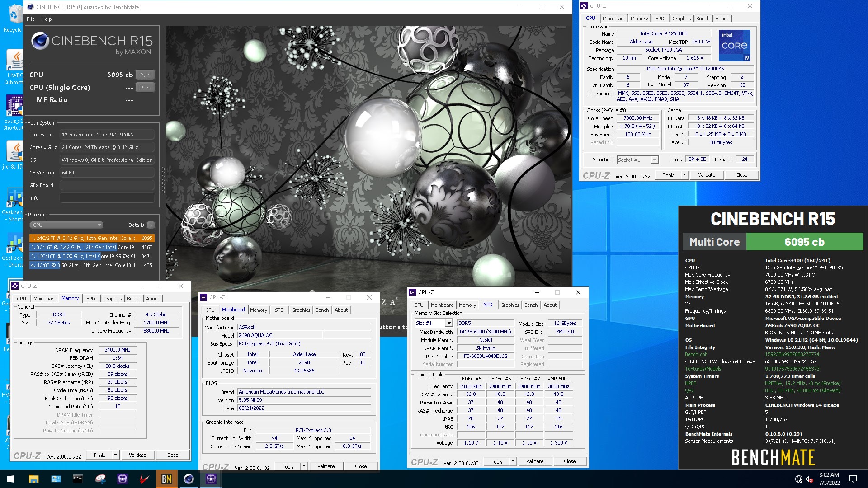This screenshot has width=868, height=488.
Task: Click the CPU-Z SPD window title icon
Action: click(413, 292)
